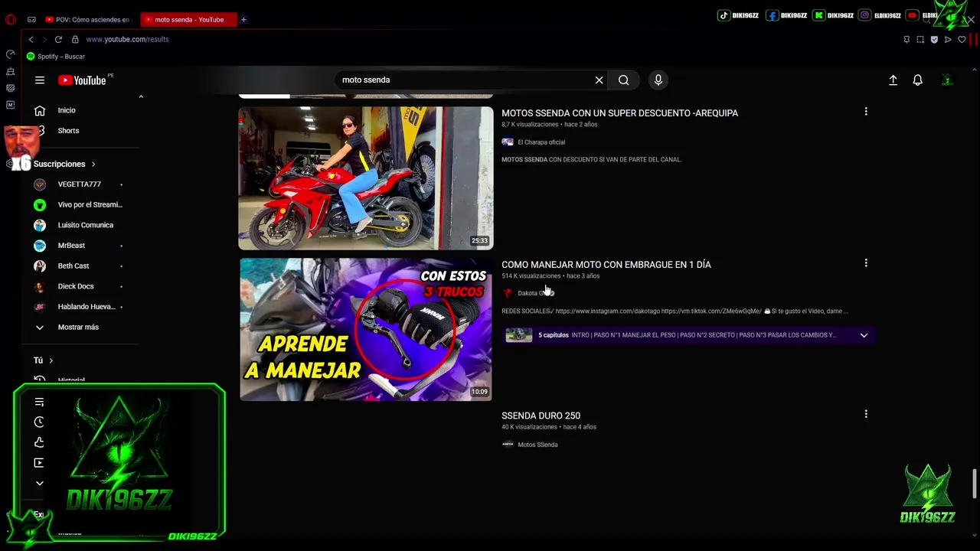Open the liked videos thumbs-up icon

tap(39, 442)
